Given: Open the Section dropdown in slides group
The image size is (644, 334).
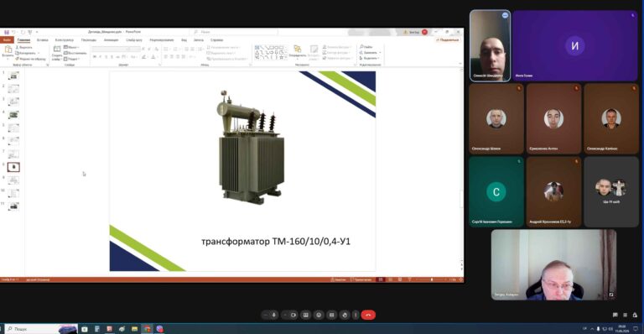Looking at the screenshot, I should (x=72, y=59).
